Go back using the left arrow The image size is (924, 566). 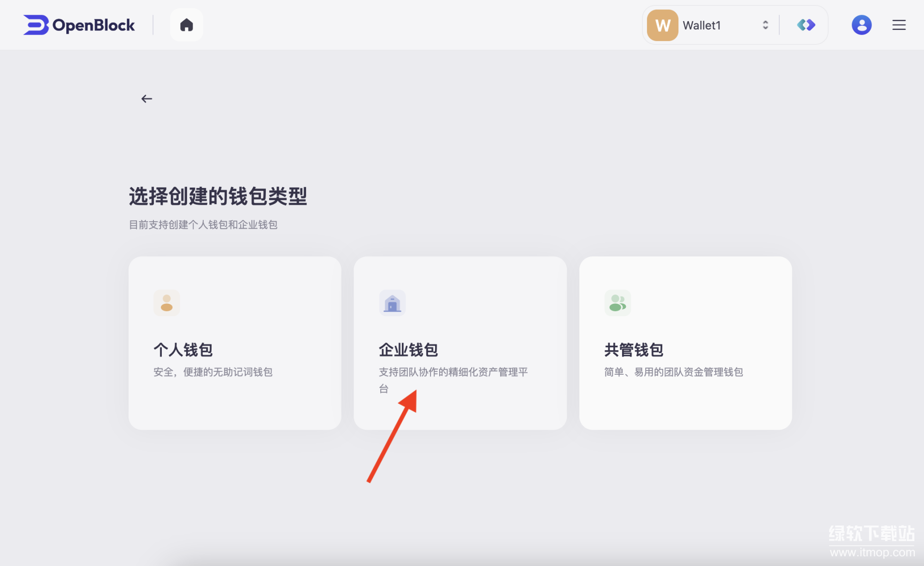(147, 99)
